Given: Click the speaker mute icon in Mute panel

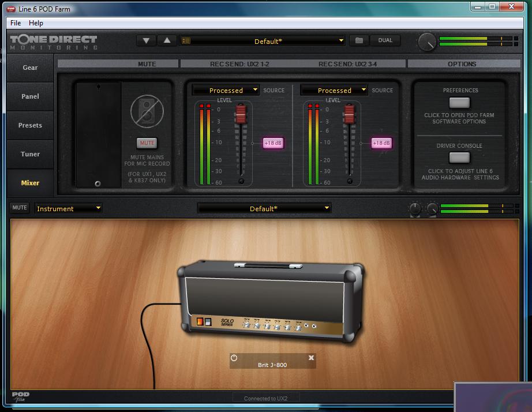Looking at the screenshot, I should pos(147,111).
